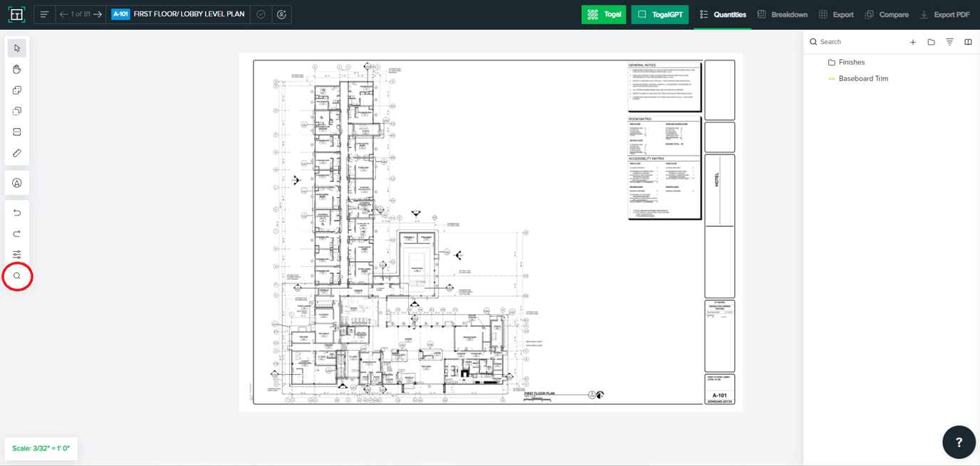Click the green Togal button
980x466 pixels.
(603, 14)
